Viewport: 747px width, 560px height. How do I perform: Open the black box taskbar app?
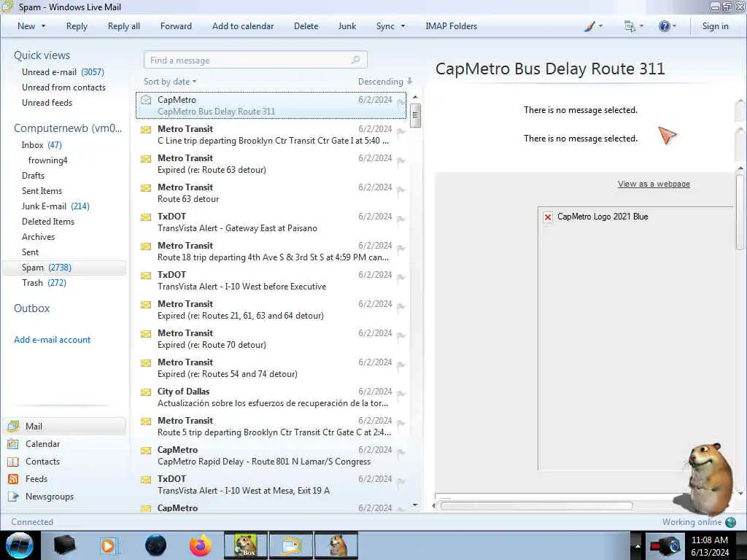64,545
